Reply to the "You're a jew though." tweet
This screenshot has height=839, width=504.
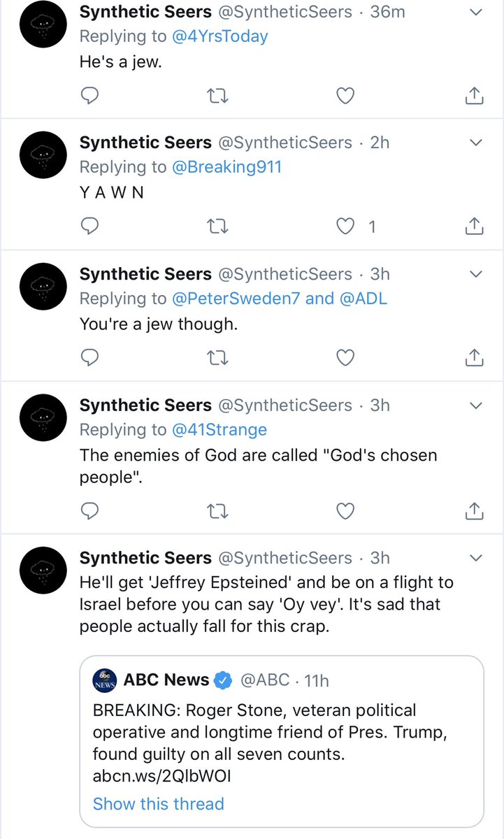tap(89, 358)
